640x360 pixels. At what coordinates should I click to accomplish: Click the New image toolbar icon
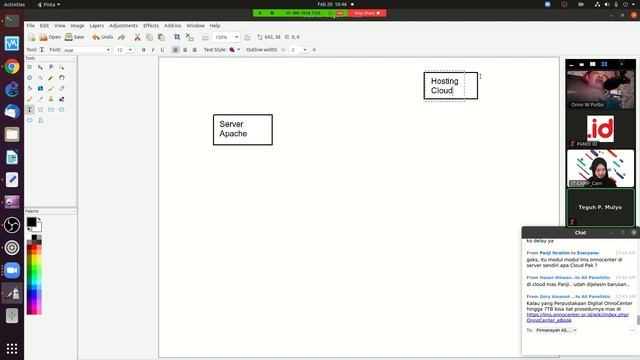click(x=31, y=37)
